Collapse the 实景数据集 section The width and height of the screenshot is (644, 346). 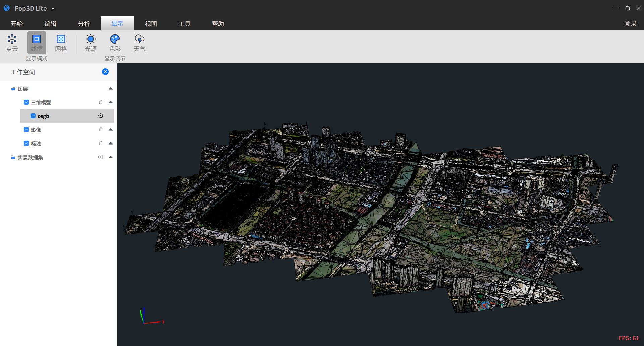tap(111, 157)
